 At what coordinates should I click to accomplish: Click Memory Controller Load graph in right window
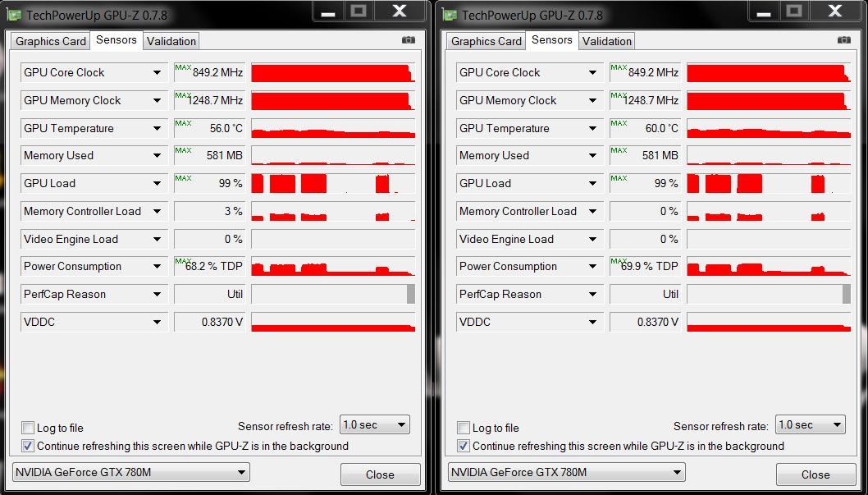[769, 211]
